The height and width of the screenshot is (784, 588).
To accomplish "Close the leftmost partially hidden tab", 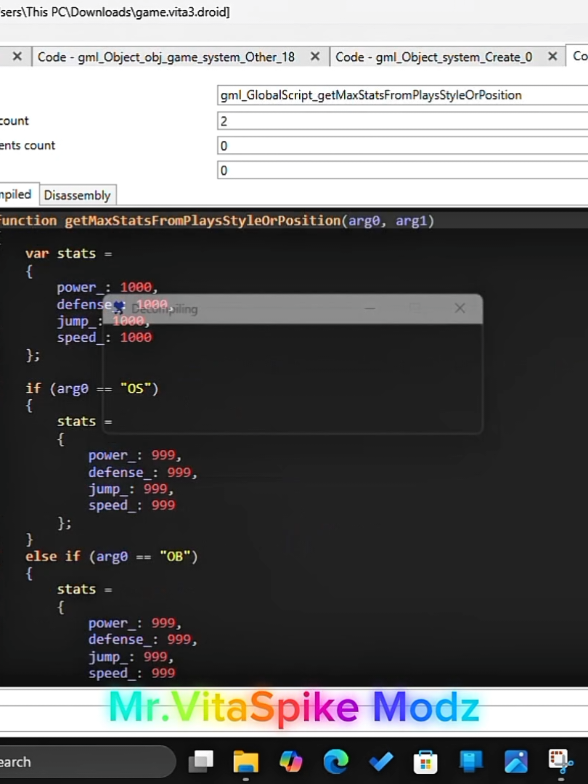I will tap(18, 56).
